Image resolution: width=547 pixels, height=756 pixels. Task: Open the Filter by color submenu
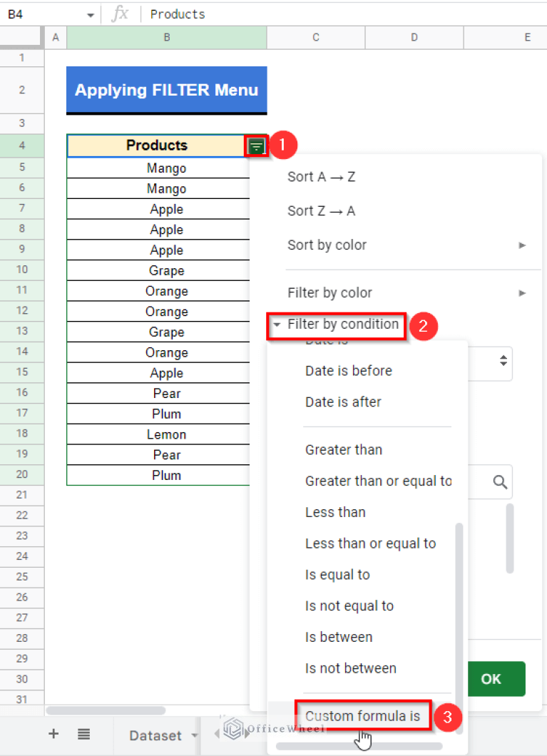click(329, 292)
